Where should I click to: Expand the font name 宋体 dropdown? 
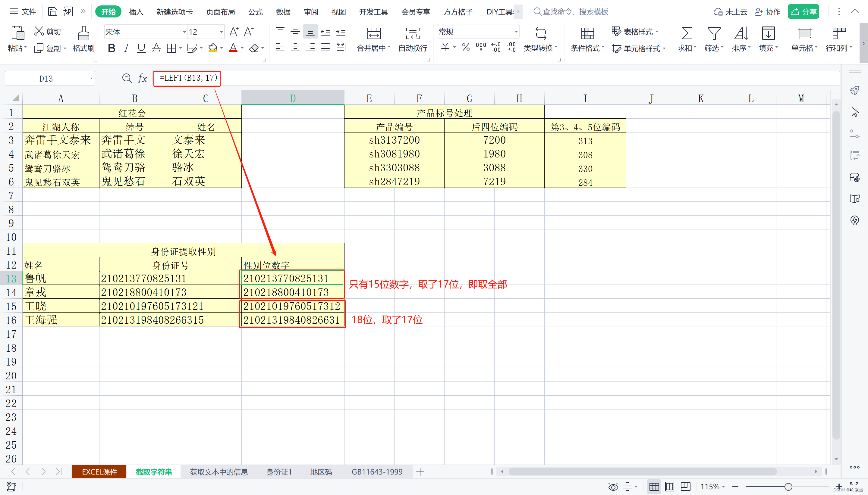[x=184, y=32]
